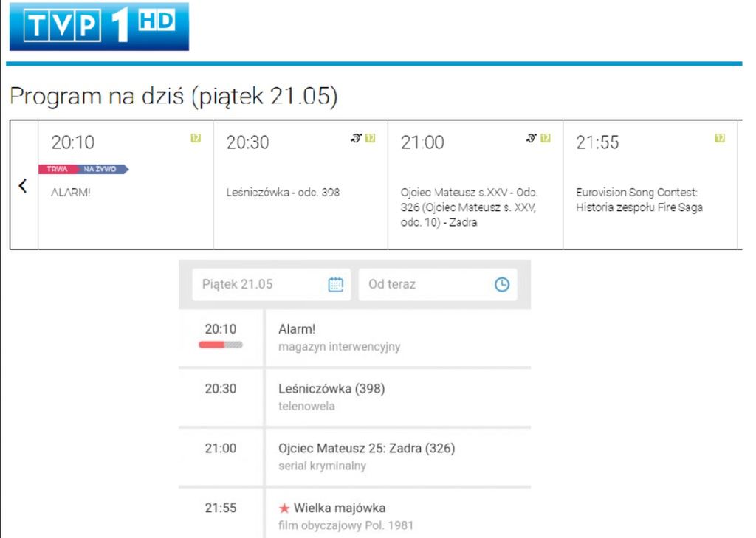Click the NA ŻYWO badge on ALARM! card

click(x=100, y=169)
